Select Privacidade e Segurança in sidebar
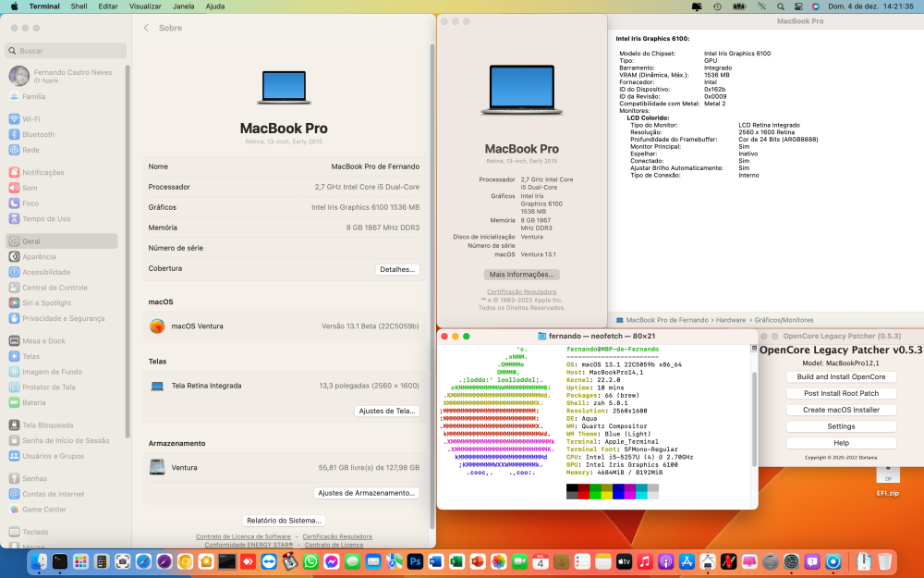The height and width of the screenshot is (578, 924). [63, 318]
